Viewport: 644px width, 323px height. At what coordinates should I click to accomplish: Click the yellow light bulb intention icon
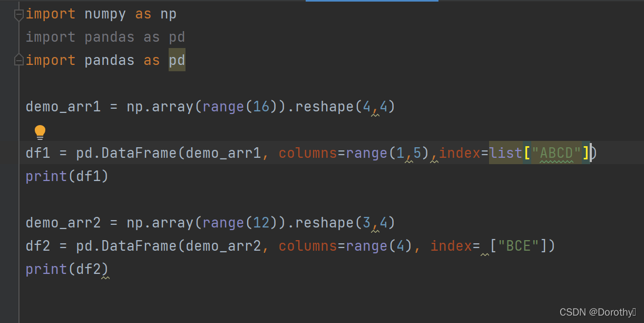point(40,131)
